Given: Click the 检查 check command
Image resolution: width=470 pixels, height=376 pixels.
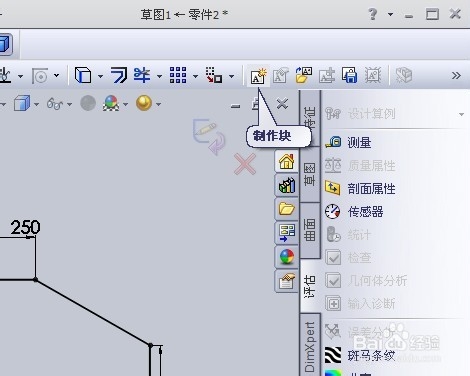Looking at the screenshot, I should (348, 257).
